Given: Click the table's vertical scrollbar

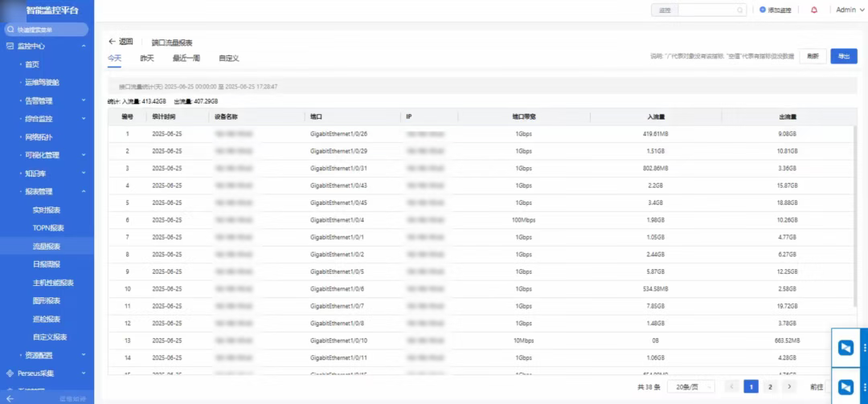Looking at the screenshot, I should click(x=854, y=217).
